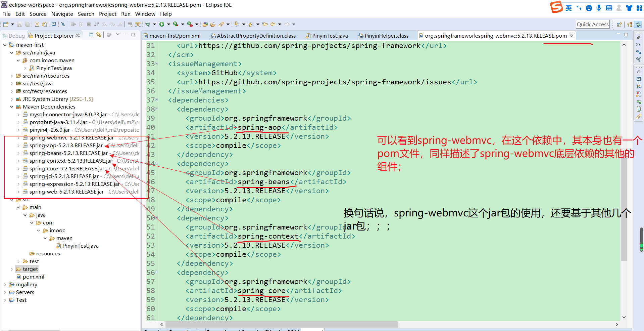Fold the issueManagement element at line 33

156,64
